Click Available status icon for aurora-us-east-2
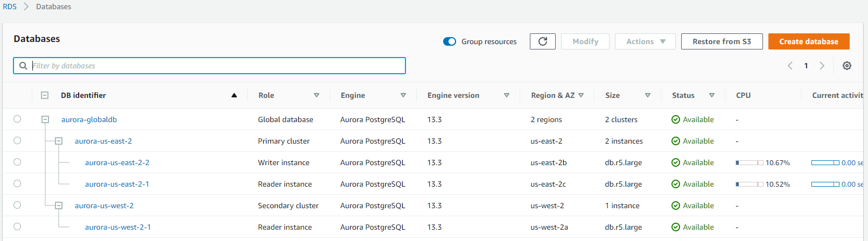This screenshot has width=868, height=241. [676, 141]
